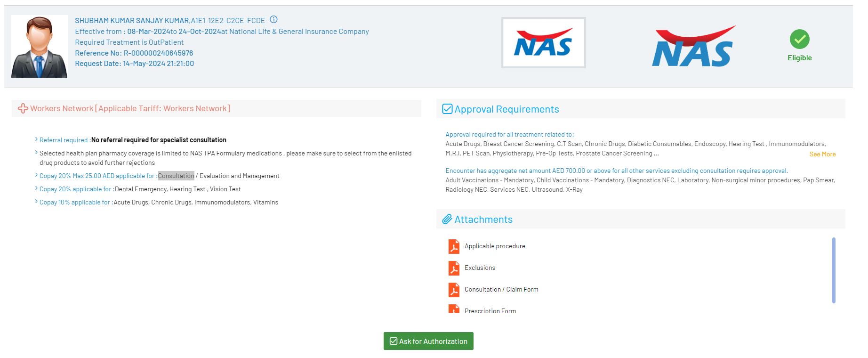Click the patient name SHUBHAM KUMAR SANJAY KUMAR
868x358 pixels.
click(132, 21)
